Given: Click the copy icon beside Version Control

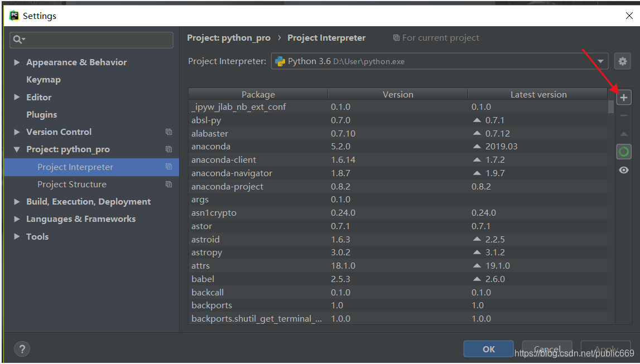Looking at the screenshot, I should point(169,132).
